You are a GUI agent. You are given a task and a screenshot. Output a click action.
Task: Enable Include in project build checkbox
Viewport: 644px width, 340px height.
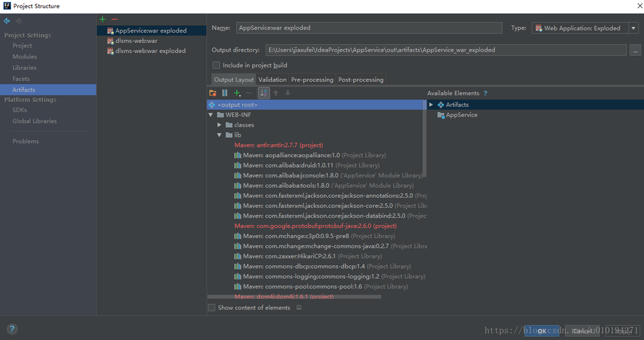point(216,65)
